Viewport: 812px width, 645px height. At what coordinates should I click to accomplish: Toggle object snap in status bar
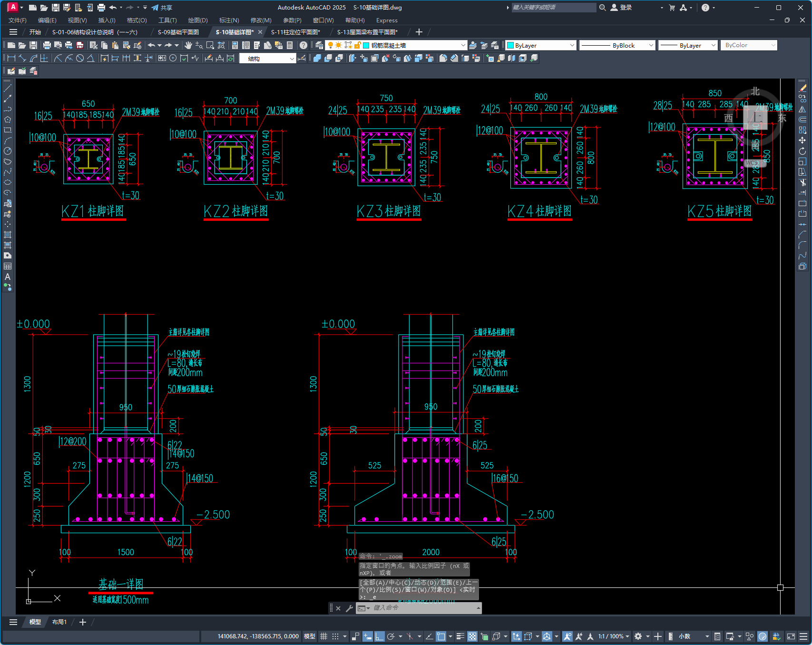click(441, 636)
